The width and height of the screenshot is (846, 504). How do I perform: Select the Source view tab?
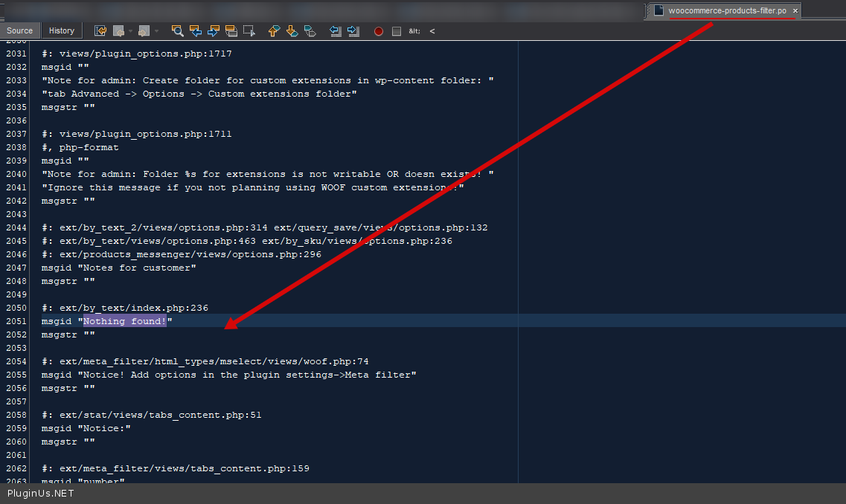point(20,30)
